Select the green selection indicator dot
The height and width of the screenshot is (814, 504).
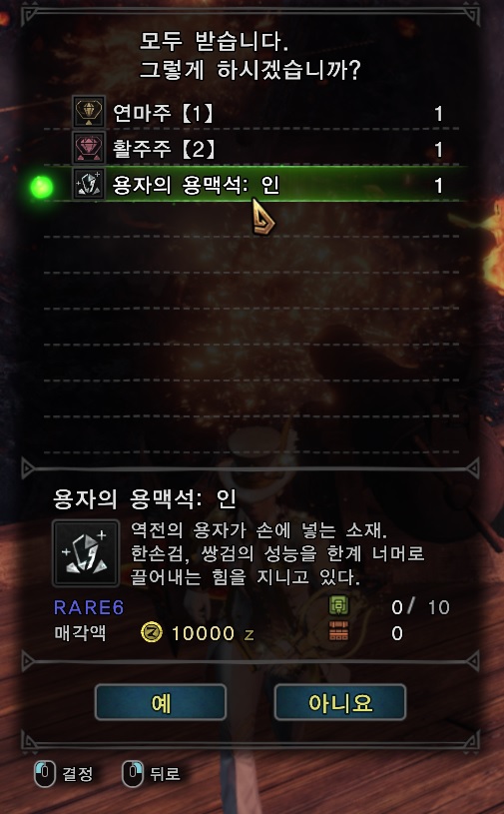tap(42, 187)
